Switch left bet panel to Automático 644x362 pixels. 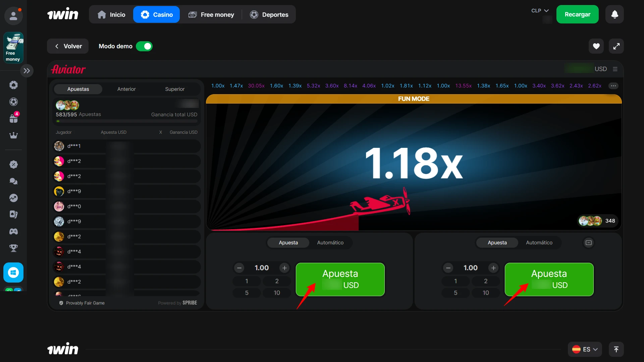click(x=330, y=243)
